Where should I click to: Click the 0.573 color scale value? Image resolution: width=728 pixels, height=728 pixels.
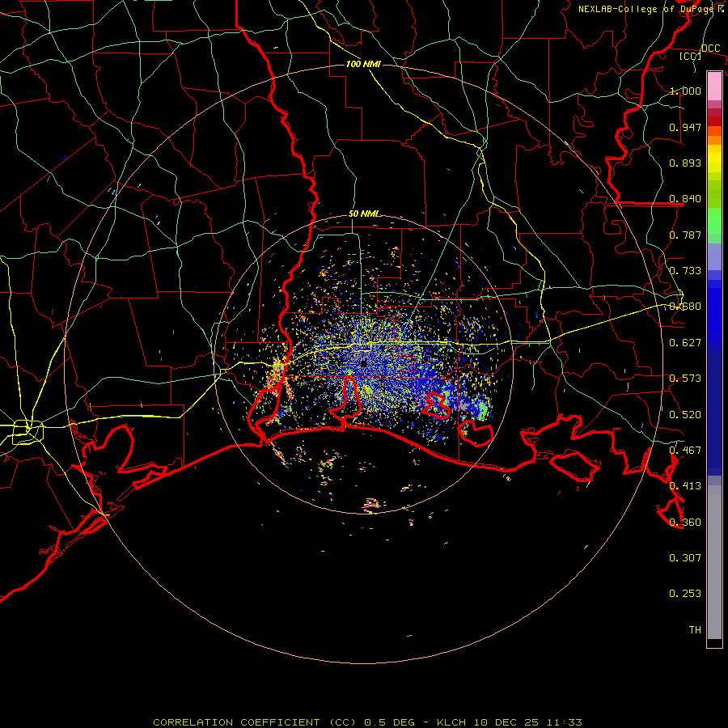[685, 379]
